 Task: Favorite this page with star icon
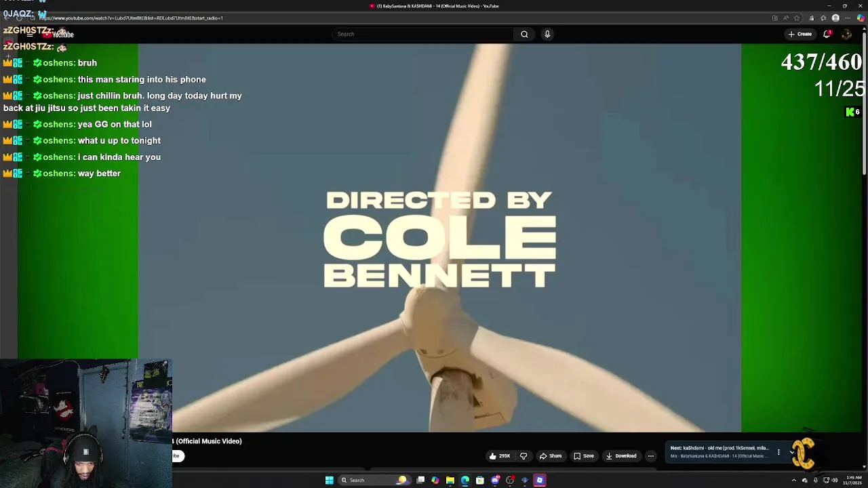pyautogui.click(x=797, y=18)
